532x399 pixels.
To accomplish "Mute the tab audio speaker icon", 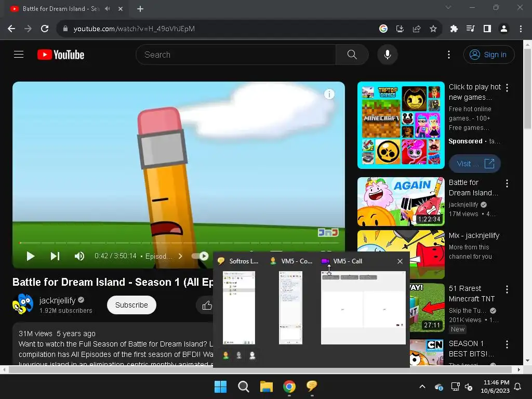I will 108,9.
